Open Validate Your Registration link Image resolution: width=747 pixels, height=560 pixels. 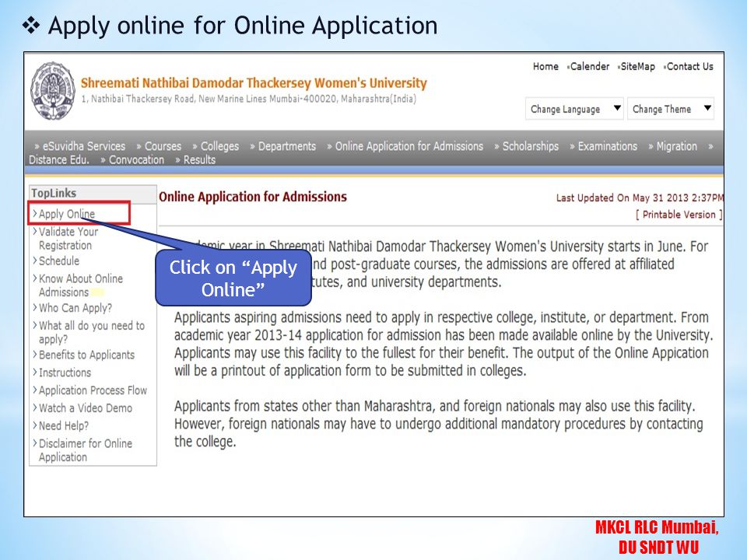tap(68, 239)
